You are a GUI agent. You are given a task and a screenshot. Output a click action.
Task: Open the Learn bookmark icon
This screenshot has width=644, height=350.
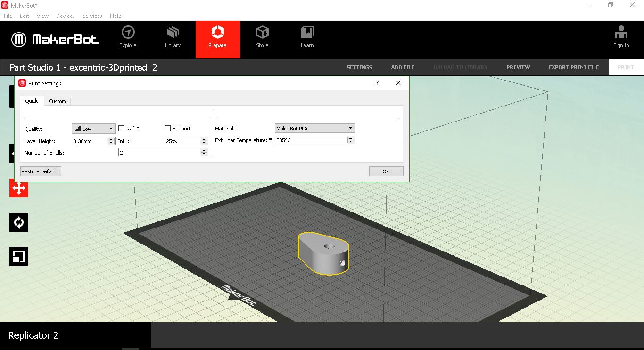(307, 33)
